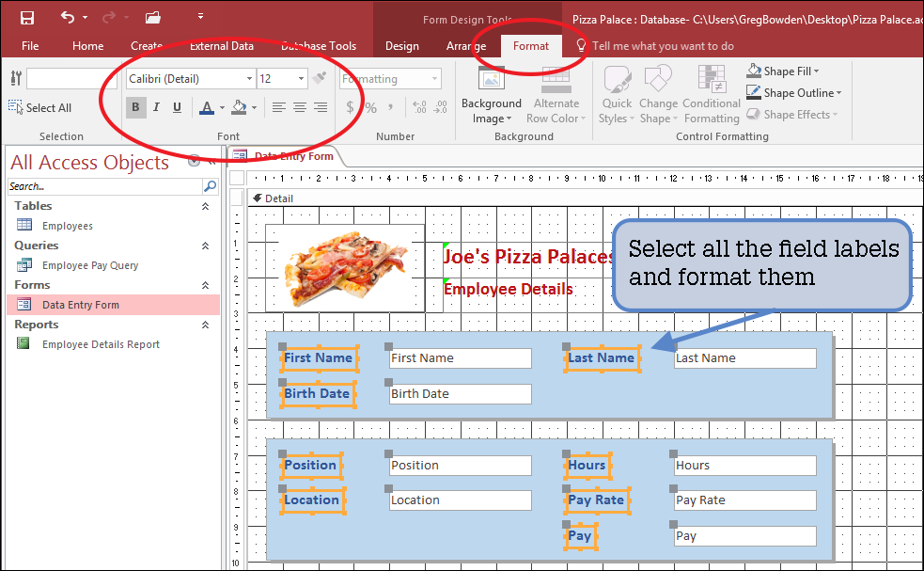Viewport: 924px width, 571px height.
Task: Click the Save icon in Quick Access Toolbar
Action: pyautogui.click(x=27, y=18)
